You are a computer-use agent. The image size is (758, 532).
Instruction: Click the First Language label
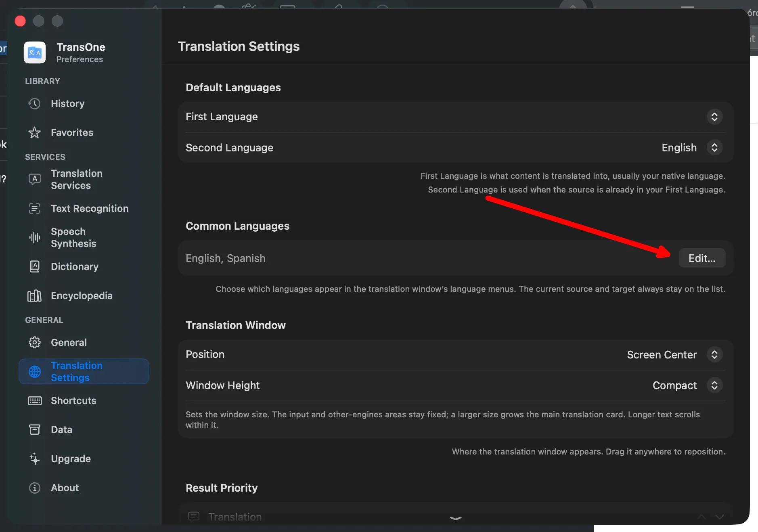click(222, 117)
